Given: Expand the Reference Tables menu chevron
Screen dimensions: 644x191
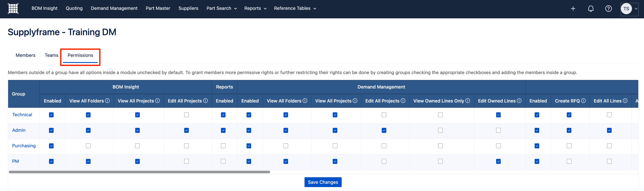Looking at the screenshot, I should [x=315, y=9].
